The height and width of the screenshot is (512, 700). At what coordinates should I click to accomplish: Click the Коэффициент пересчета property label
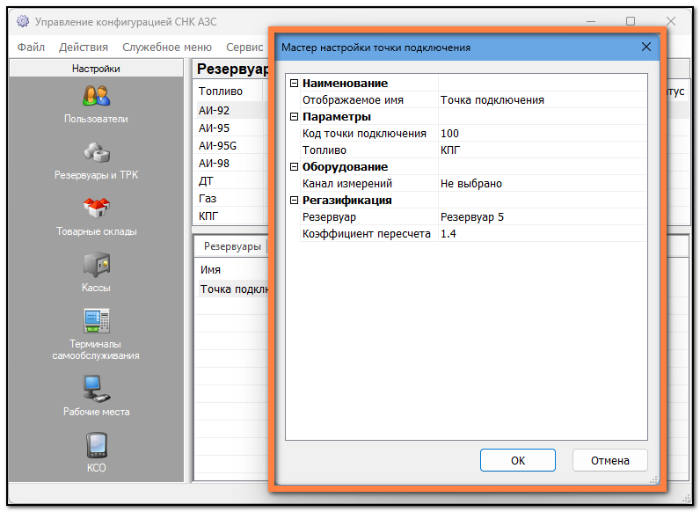(x=366, y=233)
